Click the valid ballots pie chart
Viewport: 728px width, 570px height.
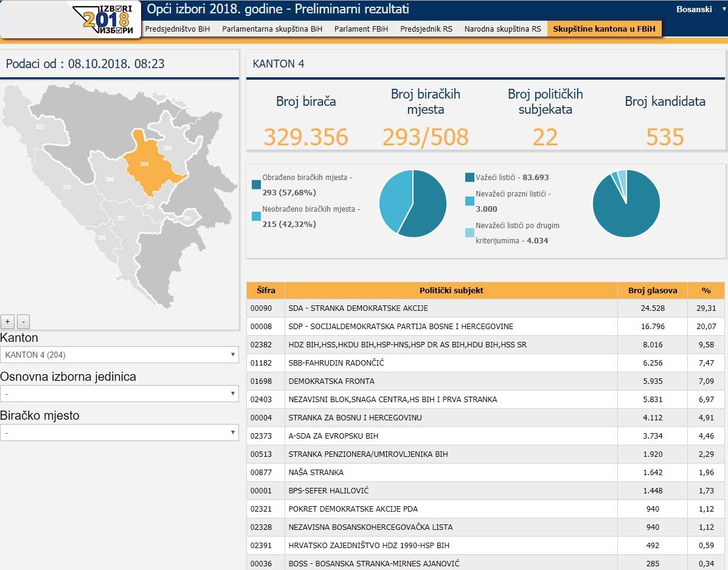[x=626, y=203]
